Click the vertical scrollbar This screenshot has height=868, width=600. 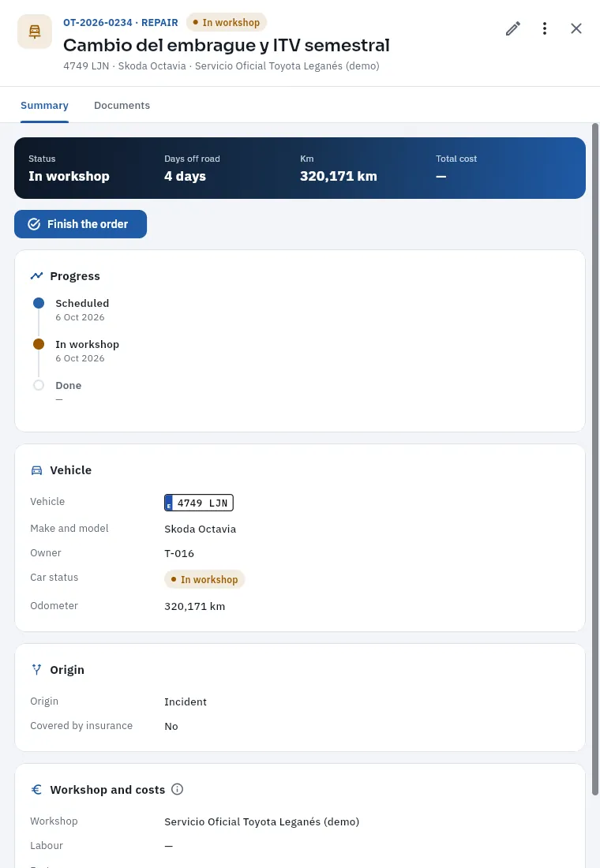595,459
